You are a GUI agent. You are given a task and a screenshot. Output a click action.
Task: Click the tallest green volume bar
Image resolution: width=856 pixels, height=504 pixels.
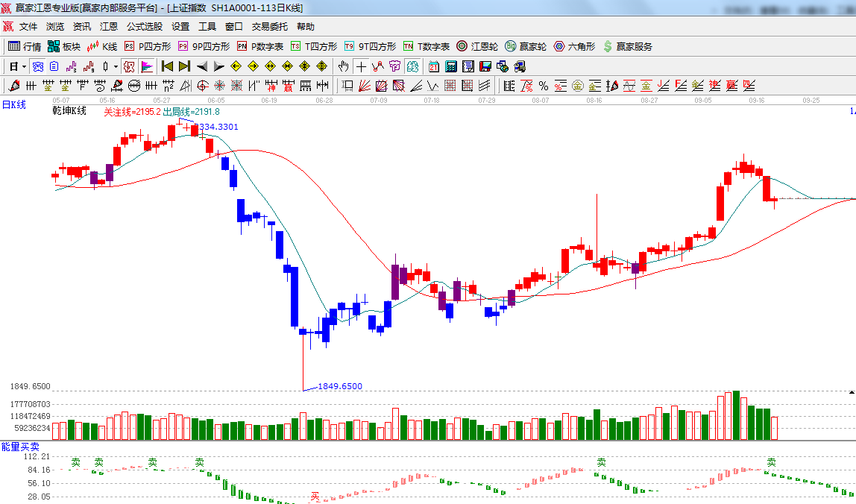coord(736,415)
